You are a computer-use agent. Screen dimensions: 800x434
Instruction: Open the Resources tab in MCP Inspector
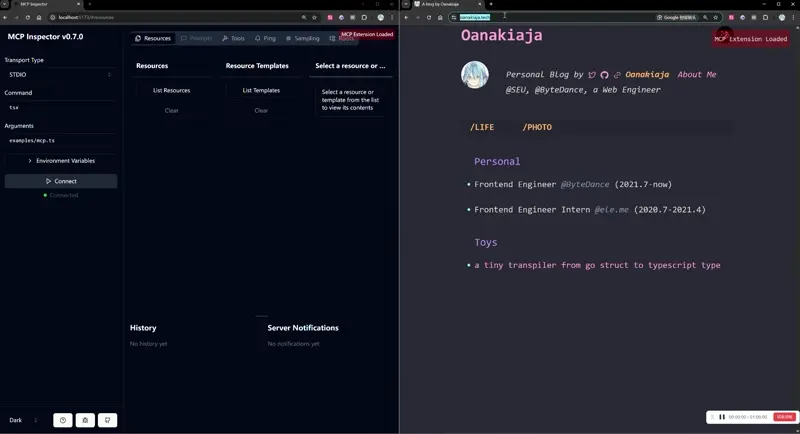pos(153,38)
